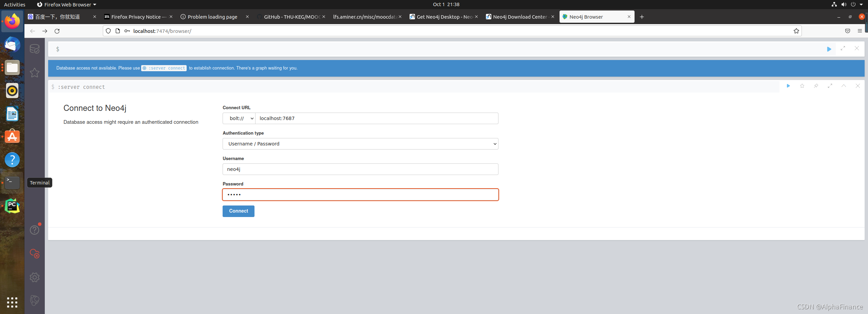Image resolution: width=868 pixels, height=314 pixels.
Task: Click the Connect button
Action: [239, 211]
